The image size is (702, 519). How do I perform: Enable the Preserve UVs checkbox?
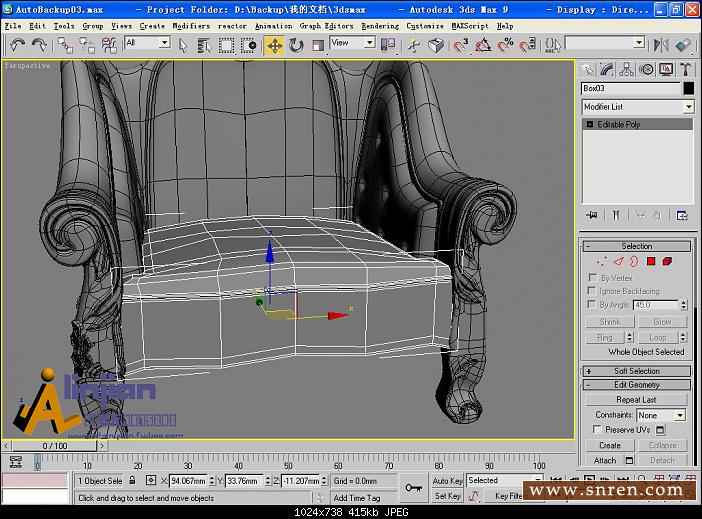[597, 429]
